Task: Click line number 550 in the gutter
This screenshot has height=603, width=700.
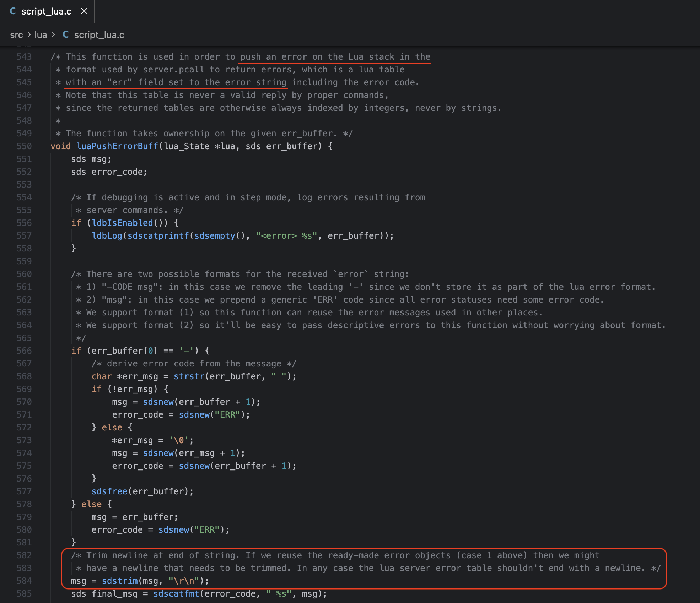Action: 24,146
